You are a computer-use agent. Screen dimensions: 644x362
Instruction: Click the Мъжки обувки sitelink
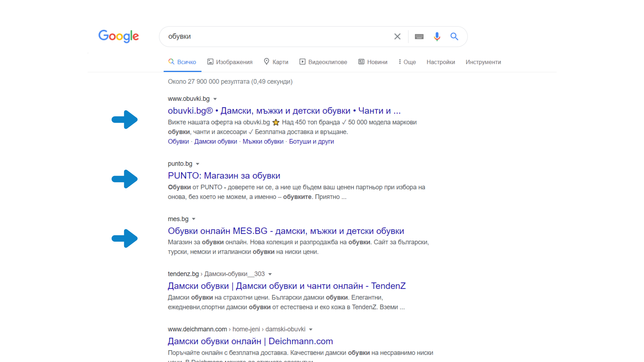tap(263, 141)
